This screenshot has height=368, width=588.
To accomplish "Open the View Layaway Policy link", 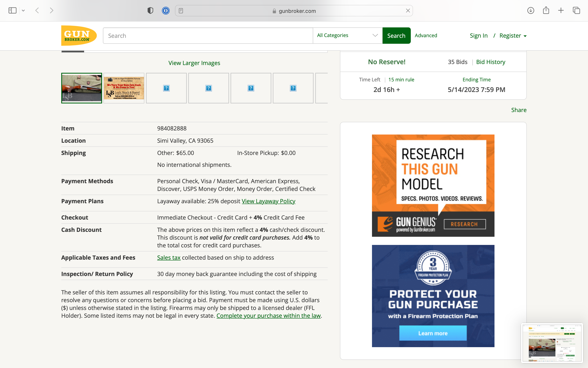I will pyautogui.click(x=268, y=201).
